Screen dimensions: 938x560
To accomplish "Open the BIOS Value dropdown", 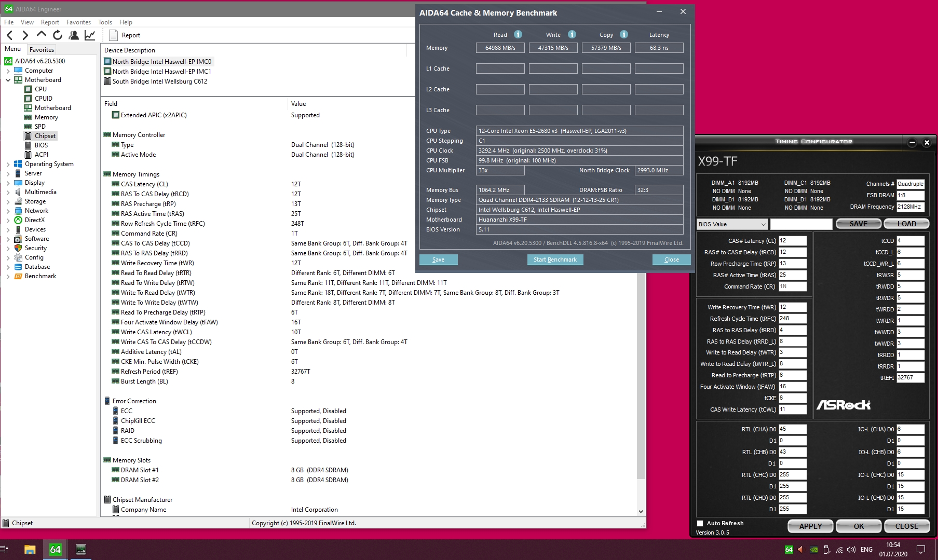I will pyautogui.click(x=732, y=224).
